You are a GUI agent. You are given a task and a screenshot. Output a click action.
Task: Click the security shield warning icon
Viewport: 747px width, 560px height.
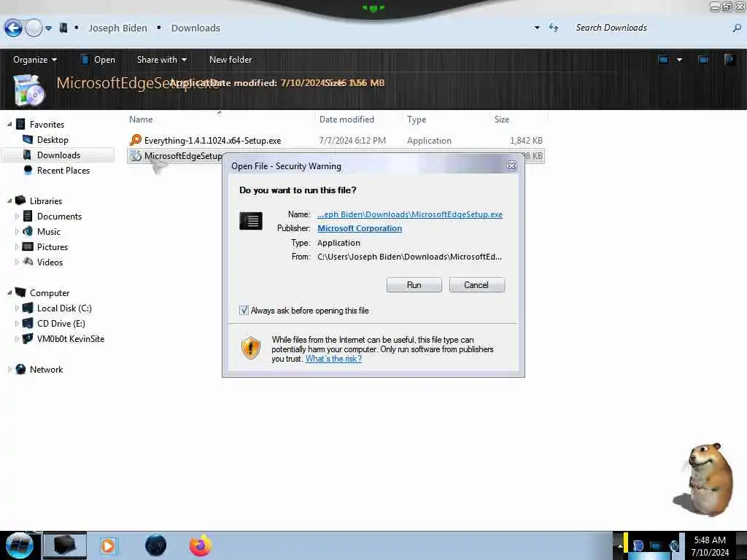[x=251, y=348]
